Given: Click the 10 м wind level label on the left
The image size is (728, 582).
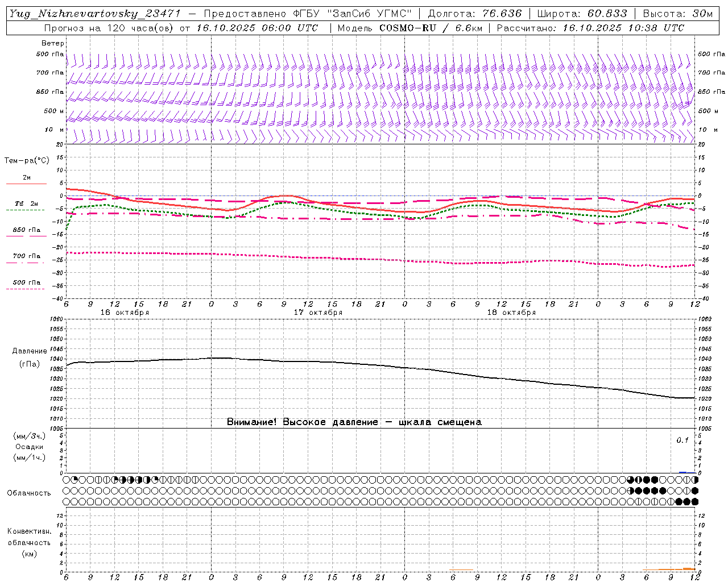Looking at the screenshot, I should pyautogui.click(x=54, y=130).
